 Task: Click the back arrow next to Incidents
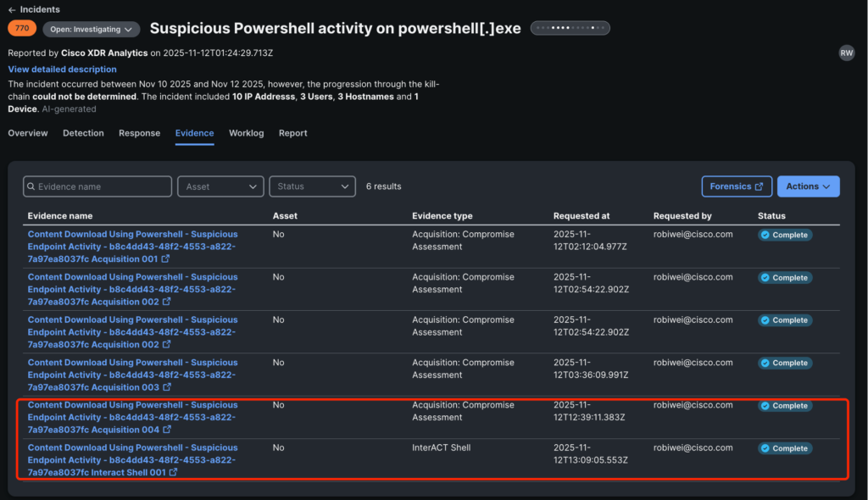(12, 9)
